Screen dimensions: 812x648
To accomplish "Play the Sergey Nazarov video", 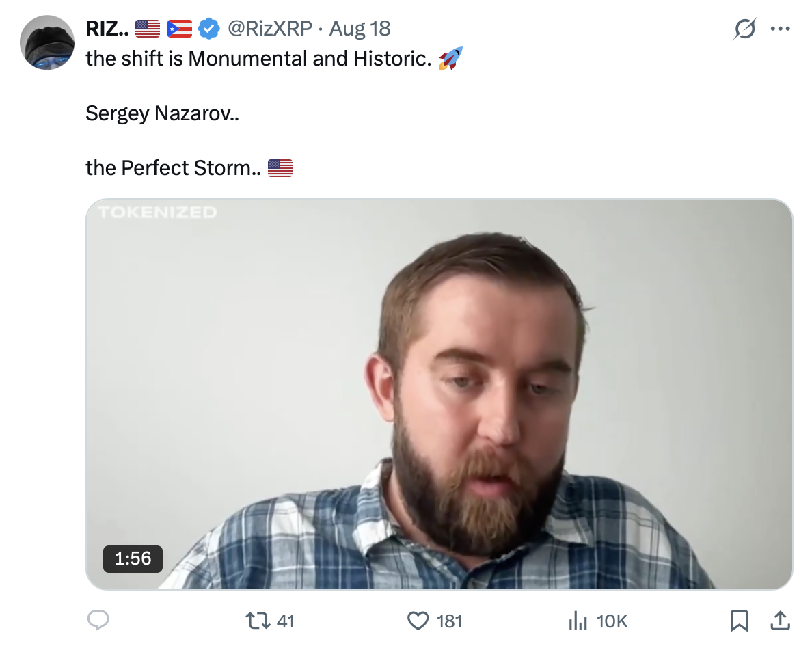I will click(439, 394).
